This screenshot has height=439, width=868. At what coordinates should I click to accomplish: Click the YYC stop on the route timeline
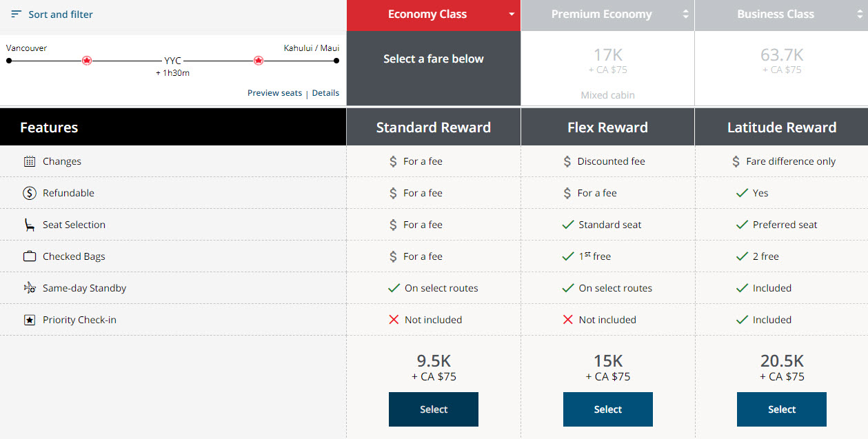(172, 60)
